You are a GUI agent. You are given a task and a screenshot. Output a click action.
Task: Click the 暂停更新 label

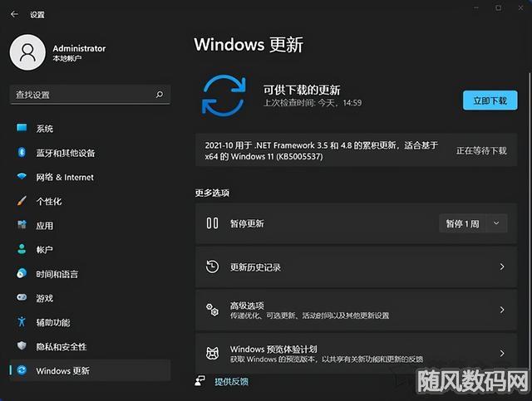coord(247,223)
